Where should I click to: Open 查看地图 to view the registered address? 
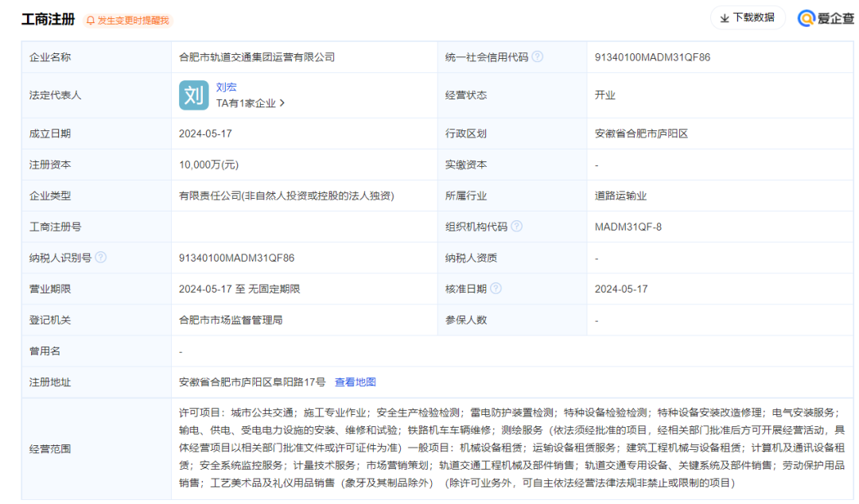pyautogui.click(x=356, y=382)
